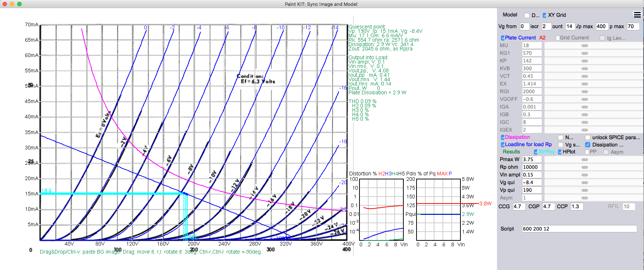The height and width of the screenshot is (270, 644).
Task: Click the KP value field showing 142
Action: (x=532, y=61)
